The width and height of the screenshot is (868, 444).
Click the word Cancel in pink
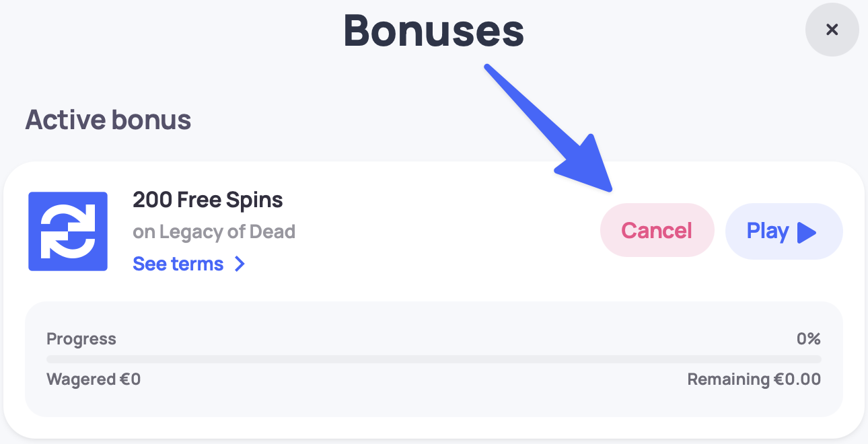(x=656, y=231)
